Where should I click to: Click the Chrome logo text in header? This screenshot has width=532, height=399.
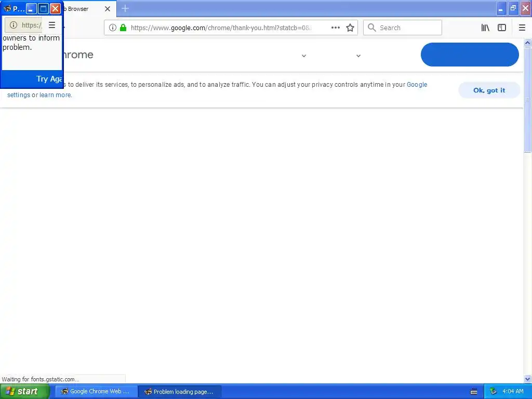78,55
